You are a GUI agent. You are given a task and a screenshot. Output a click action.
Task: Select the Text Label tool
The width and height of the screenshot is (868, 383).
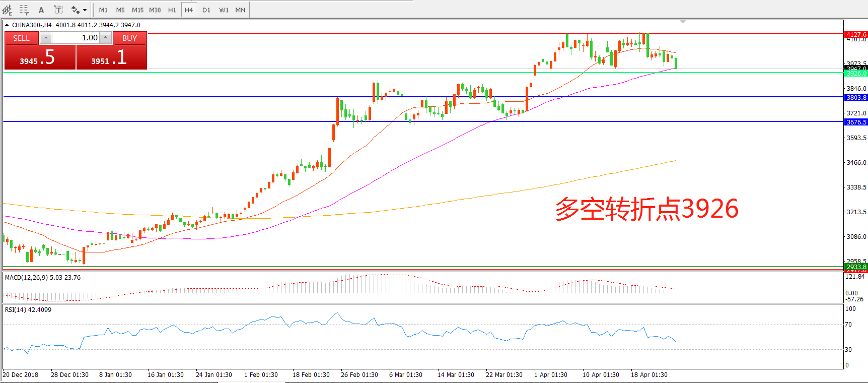click(x=58, y=10)
